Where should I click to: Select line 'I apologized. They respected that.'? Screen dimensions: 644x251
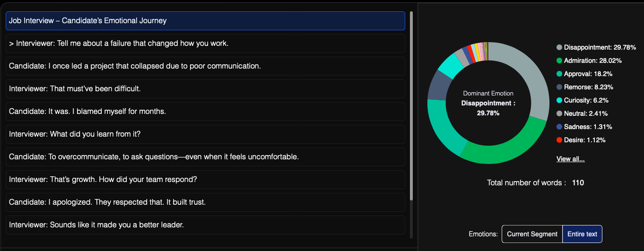pyautogui.click(x=205, y=202)
